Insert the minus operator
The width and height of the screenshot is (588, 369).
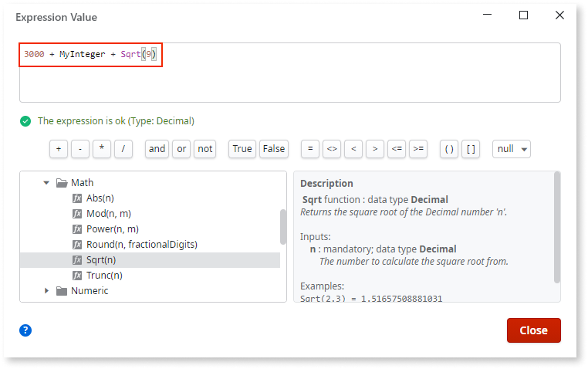click(x=80, y=149)
